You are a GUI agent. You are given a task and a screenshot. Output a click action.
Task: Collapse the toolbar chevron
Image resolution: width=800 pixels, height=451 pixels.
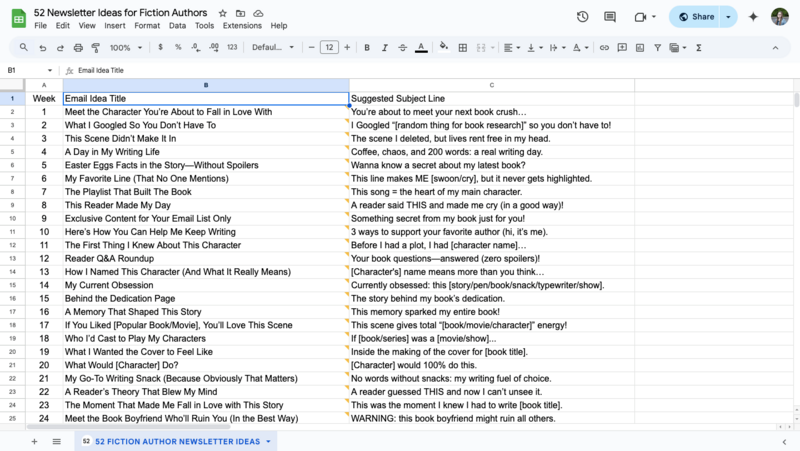click(x=775, y=47)
